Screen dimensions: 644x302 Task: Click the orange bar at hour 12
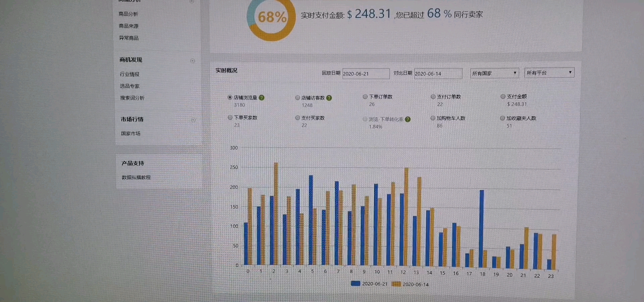pyautogui.click(x=406, y=217)
